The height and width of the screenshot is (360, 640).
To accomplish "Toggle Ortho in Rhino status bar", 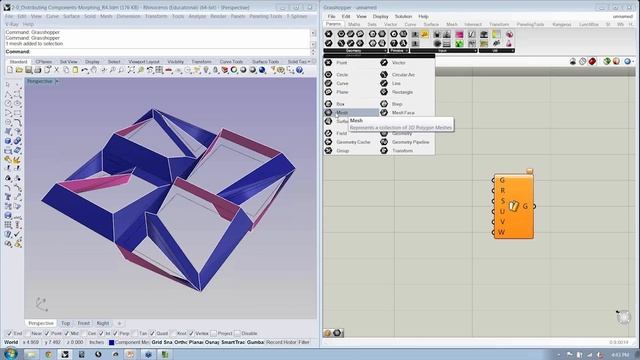I will tap(181, 342).
